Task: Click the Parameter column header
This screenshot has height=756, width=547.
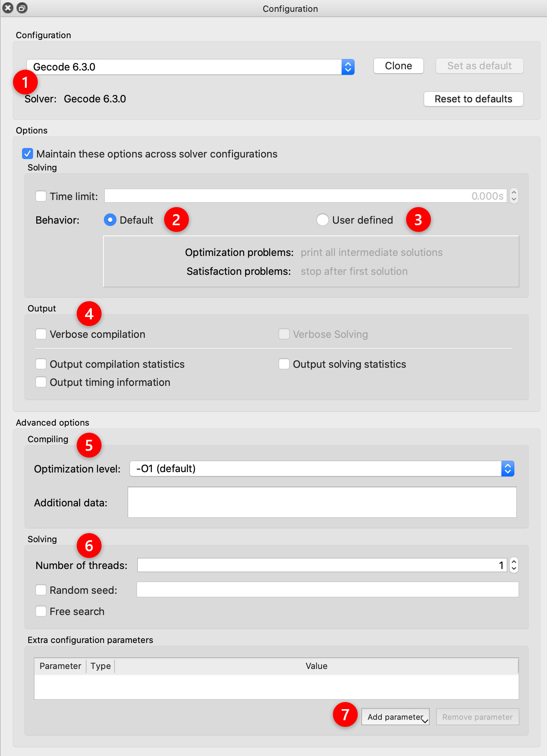Action: (x=60, y=666)
